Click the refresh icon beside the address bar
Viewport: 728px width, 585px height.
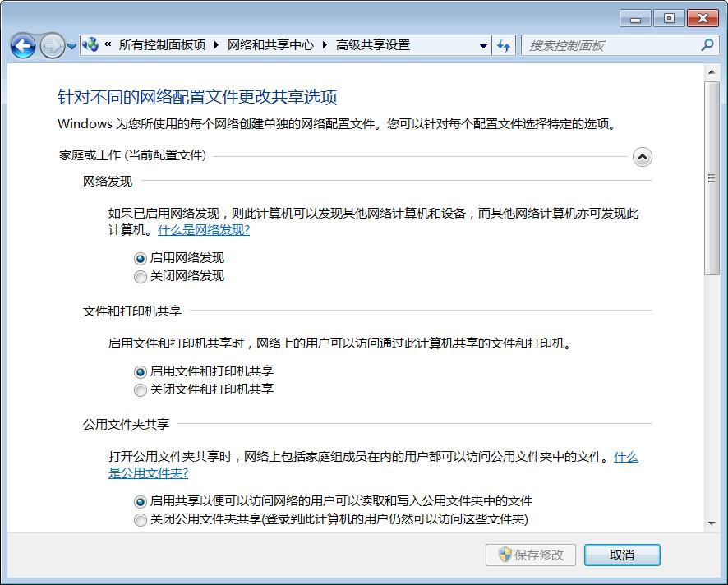coord(504,45)
